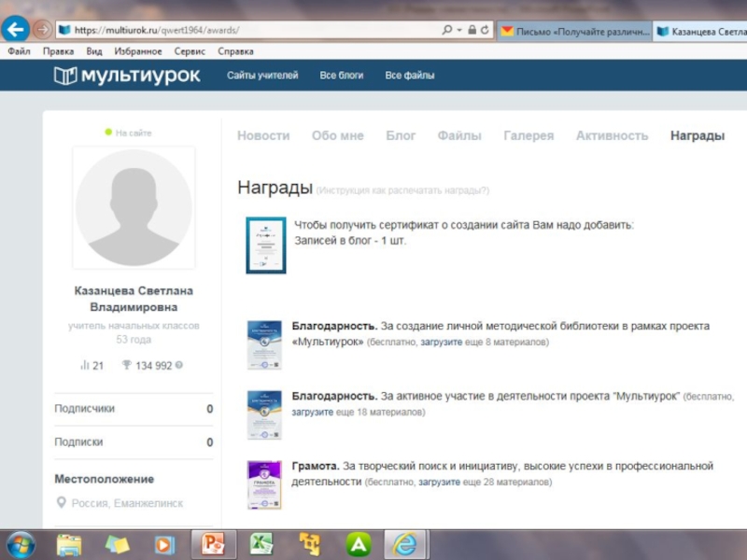Image resolution: width=747 pixels, height=560 pixels.
Task: Open the Инструкция как распечатать награды link
Action: (x=402, y=190)
